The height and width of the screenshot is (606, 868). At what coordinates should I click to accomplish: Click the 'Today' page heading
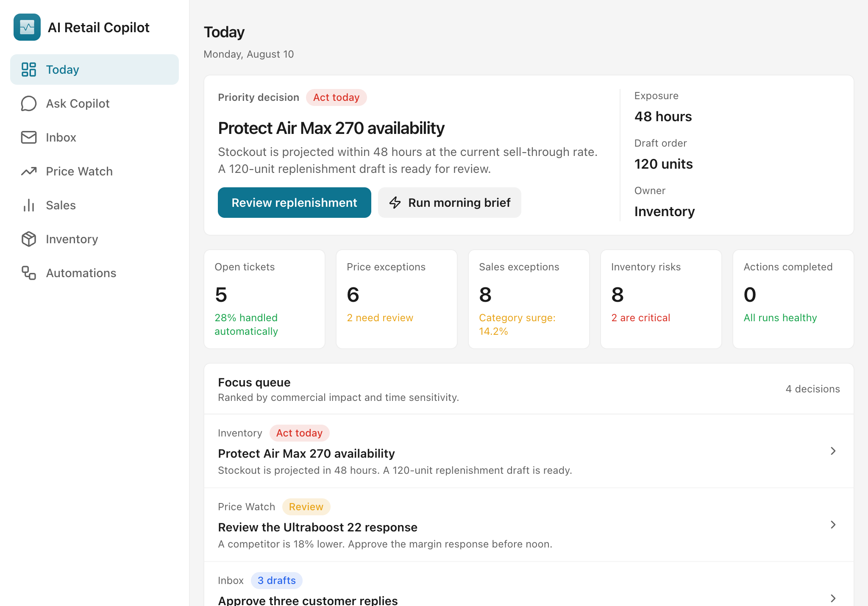coord(224,32)
